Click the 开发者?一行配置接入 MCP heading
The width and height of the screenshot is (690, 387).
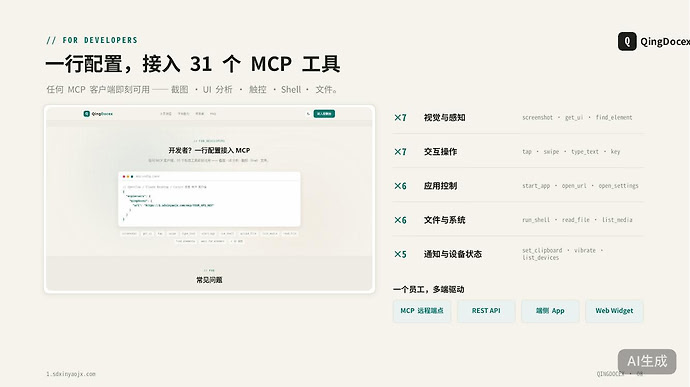click(209, 151)
